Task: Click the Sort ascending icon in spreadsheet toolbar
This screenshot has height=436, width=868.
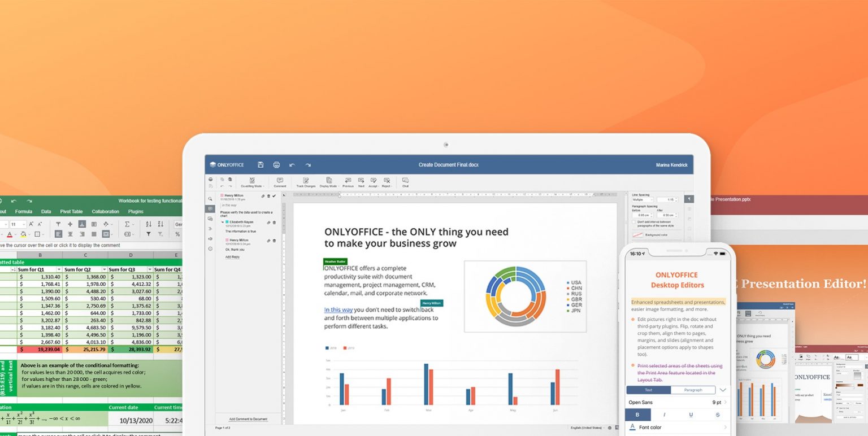Action: tap(149, 224)
